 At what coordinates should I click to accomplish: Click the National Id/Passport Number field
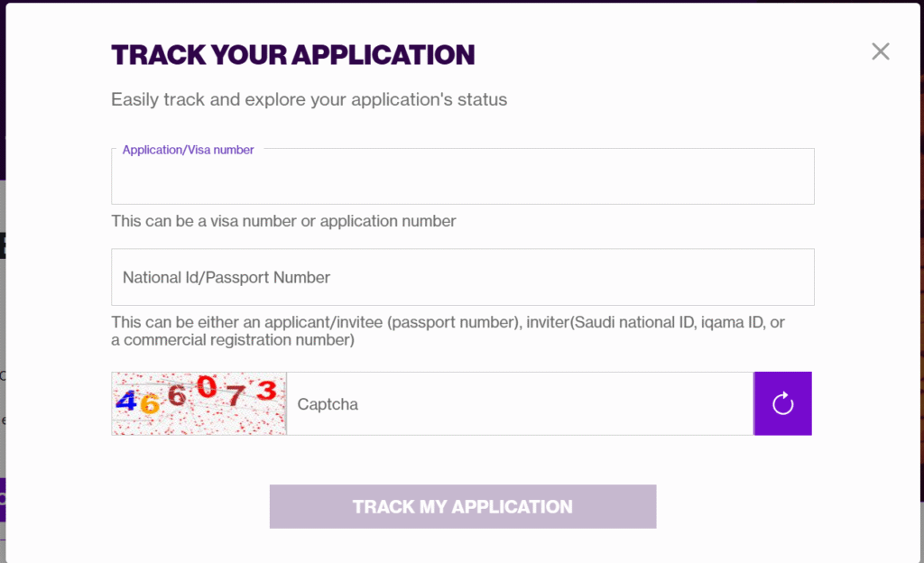pyautogui.click(x=462, y=277)
